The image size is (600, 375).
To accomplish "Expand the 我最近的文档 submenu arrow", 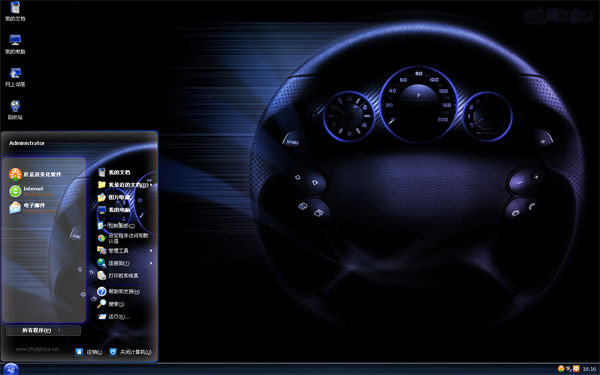I will 151,185.
